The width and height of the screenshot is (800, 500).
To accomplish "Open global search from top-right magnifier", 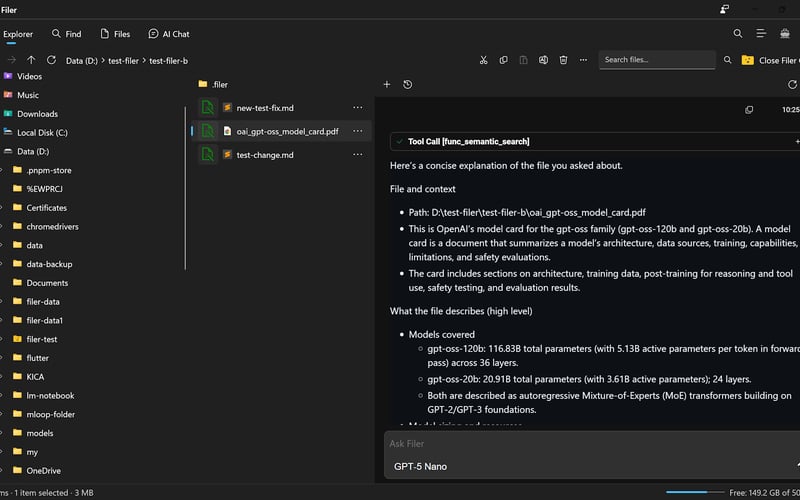I will click(738, 34).
